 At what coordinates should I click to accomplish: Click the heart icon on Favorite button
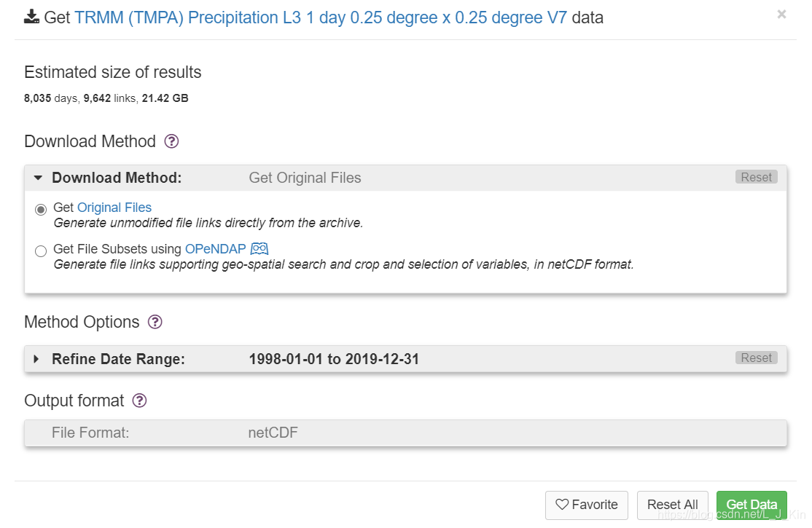point(562,505)
